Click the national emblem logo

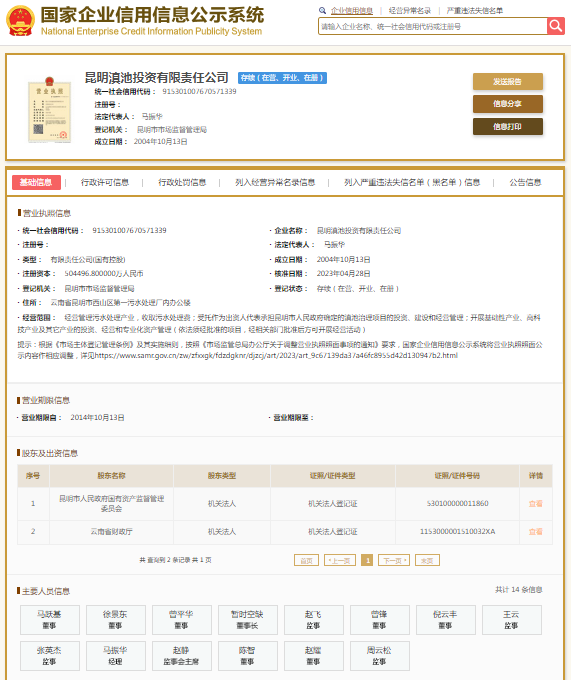coord(20,20)
